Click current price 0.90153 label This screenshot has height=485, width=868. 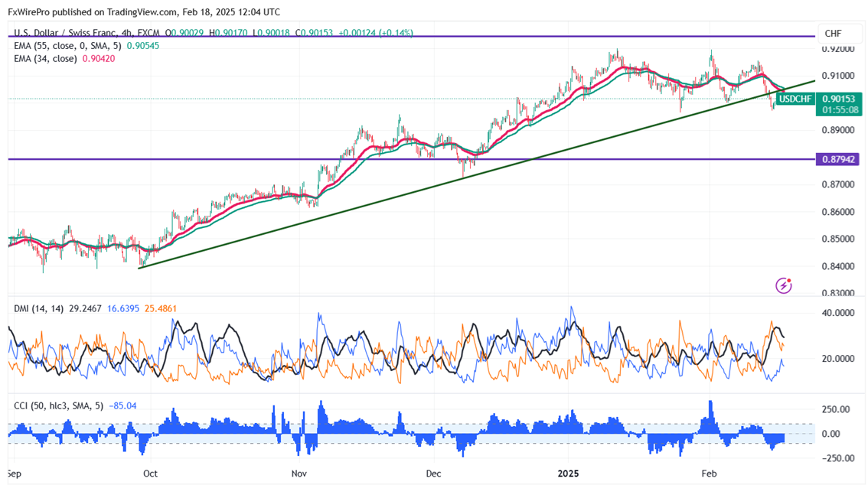839,99
